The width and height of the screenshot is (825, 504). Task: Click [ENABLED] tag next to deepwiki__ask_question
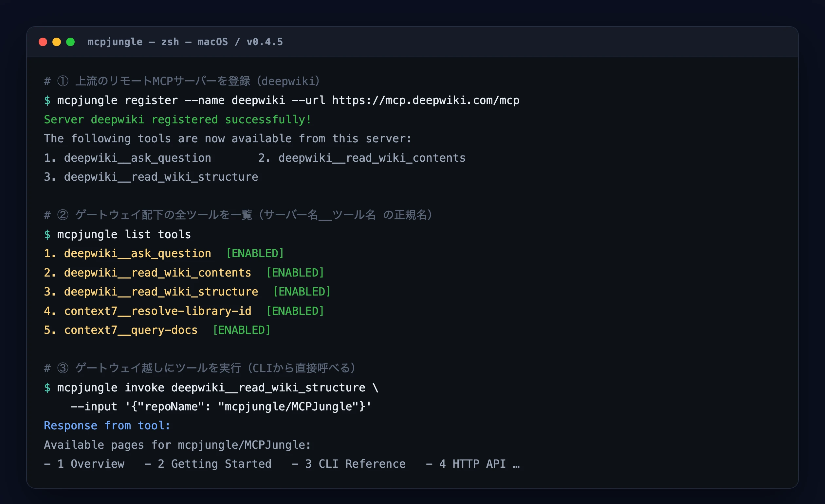point(255,253)
